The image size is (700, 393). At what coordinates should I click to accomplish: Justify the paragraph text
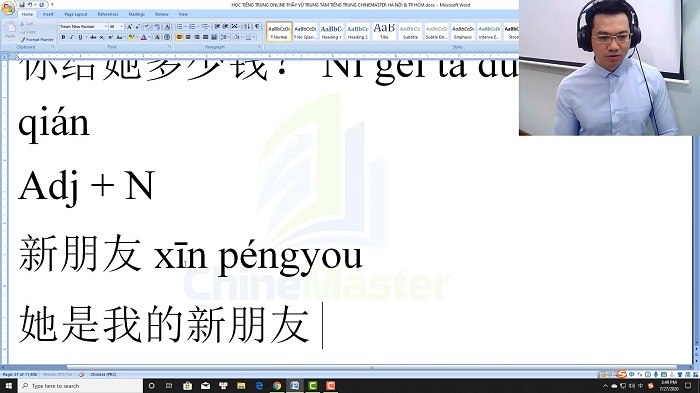(x=205, y=37)
